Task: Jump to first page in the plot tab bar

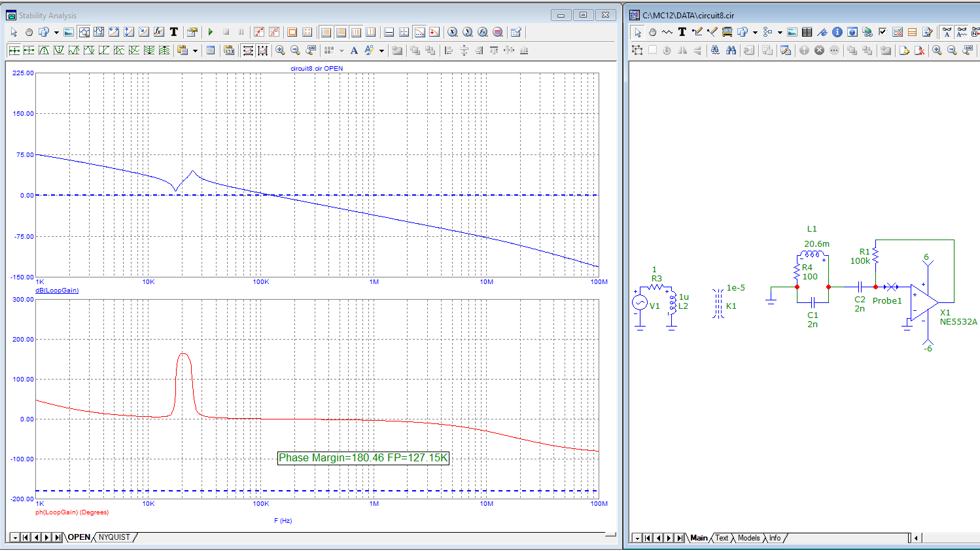Action: 26,537
